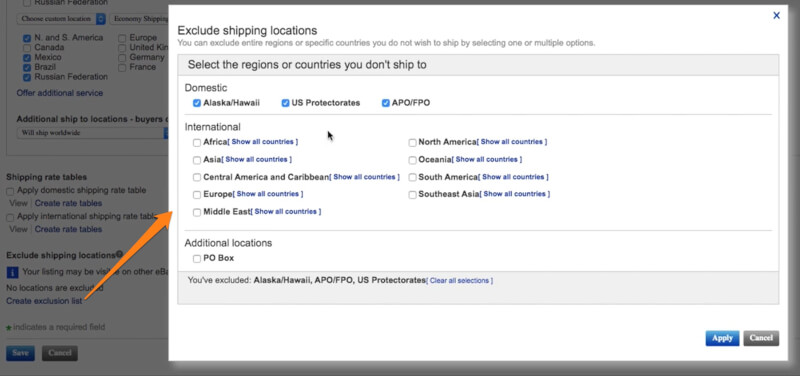Show all countries for Central America and Caribbean
The image size is (800, 376).
(365, 177)
